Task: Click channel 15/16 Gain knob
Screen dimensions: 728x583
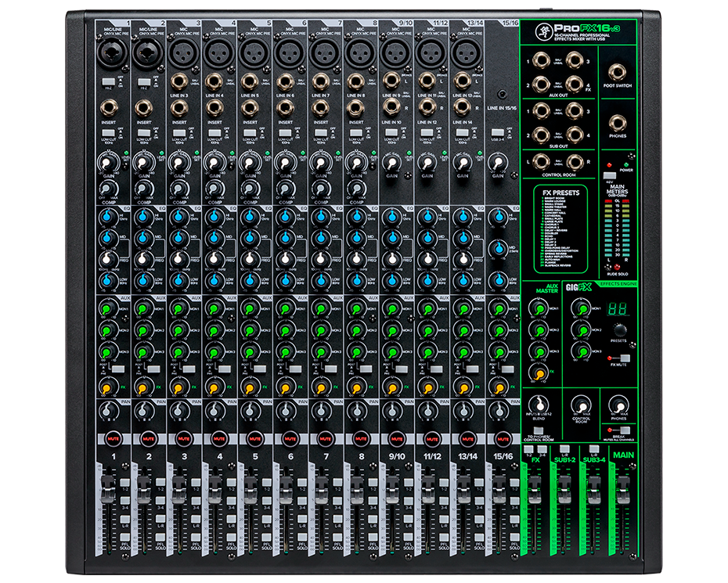Action: pos(498,164)
